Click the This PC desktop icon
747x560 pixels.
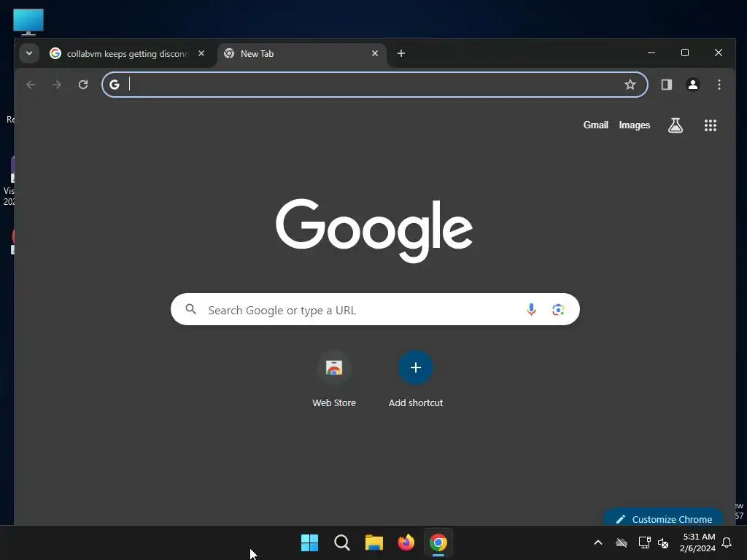(x=28, y=22)
